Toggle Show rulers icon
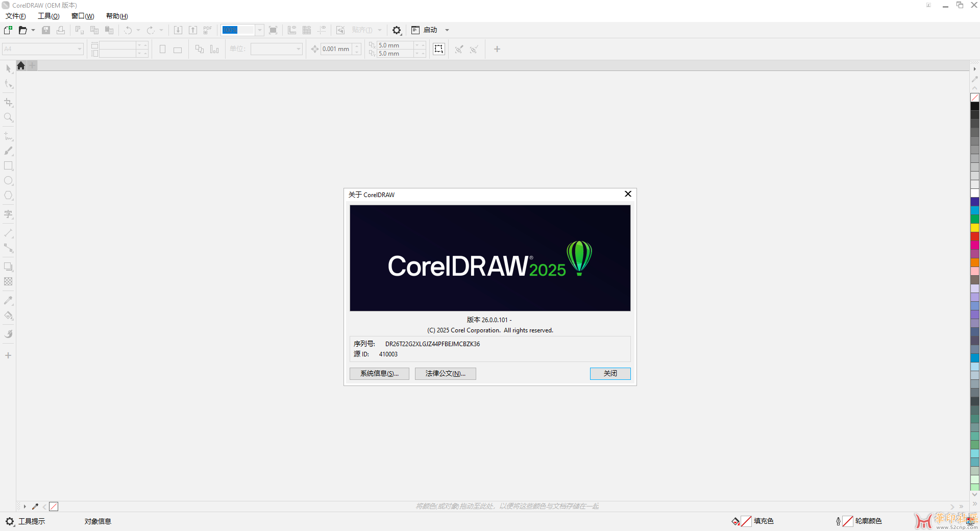This screenshot has width=980, height=531. click(x=292, y=30)
